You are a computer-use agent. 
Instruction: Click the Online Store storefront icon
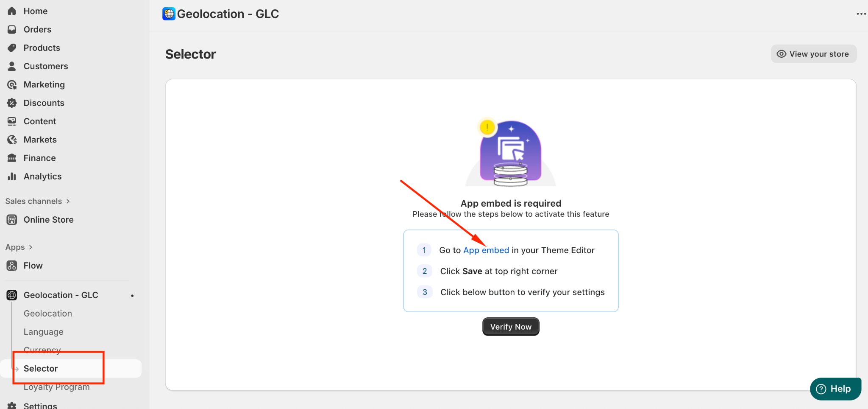point(12,220)
